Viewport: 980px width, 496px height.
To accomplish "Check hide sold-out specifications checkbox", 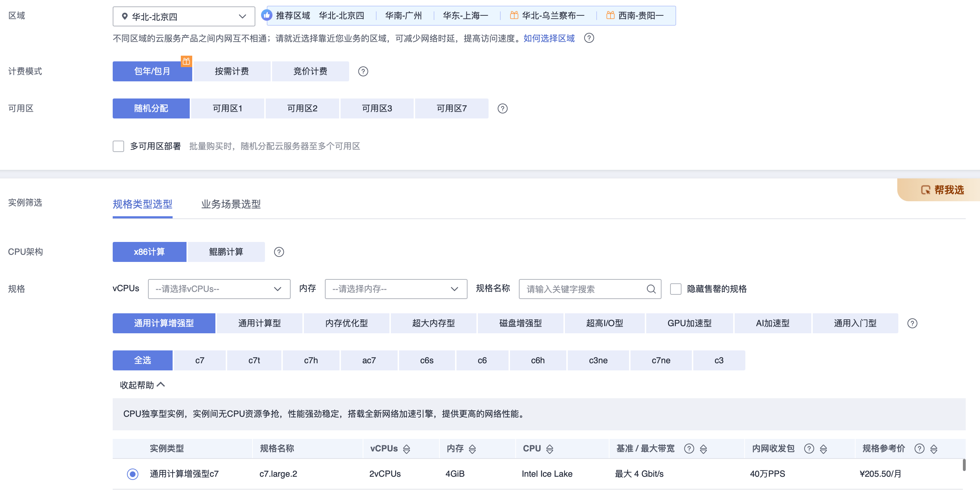I will point(675,289).
